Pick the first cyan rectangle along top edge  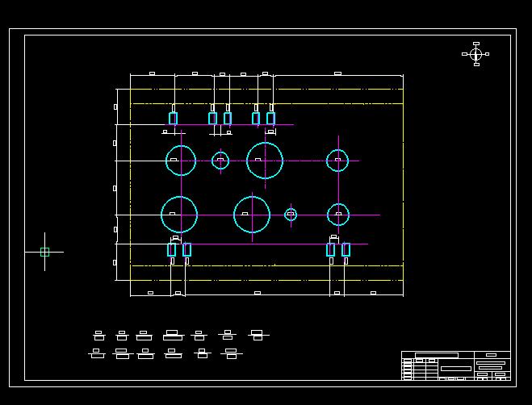173,119
